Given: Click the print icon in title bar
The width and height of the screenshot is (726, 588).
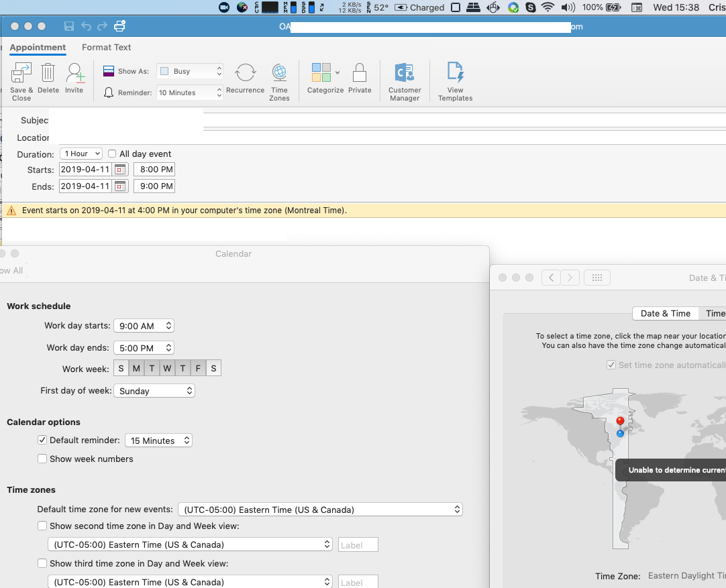Looking at the screenshot, I should coord(119,26).
